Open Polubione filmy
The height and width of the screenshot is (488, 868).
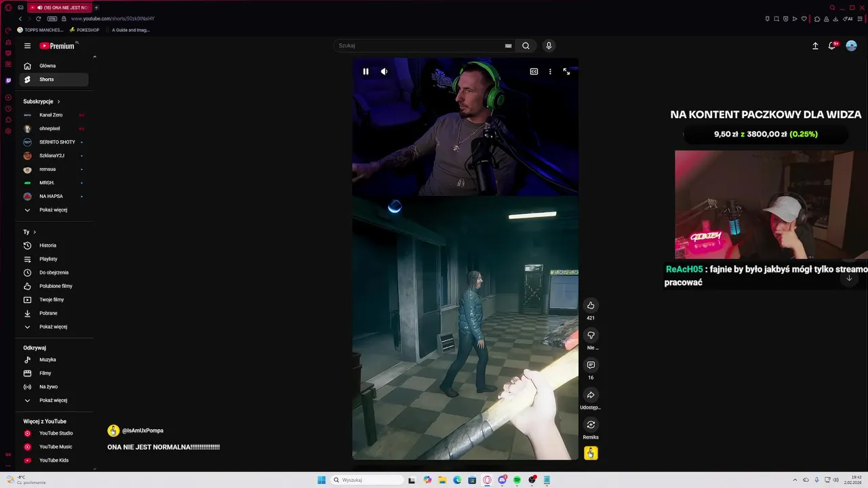(54, 286)
